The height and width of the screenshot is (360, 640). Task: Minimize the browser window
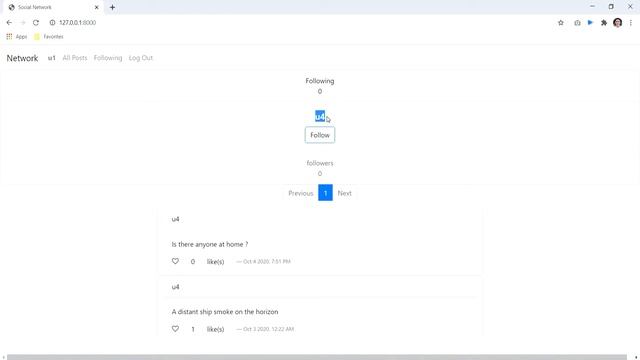tap(592, 7)
